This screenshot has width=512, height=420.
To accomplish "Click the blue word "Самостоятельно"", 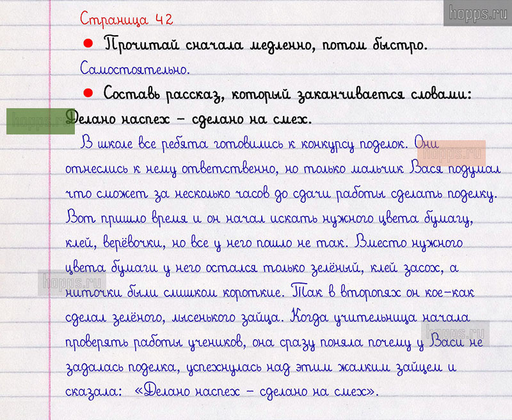I will point(135,68).
